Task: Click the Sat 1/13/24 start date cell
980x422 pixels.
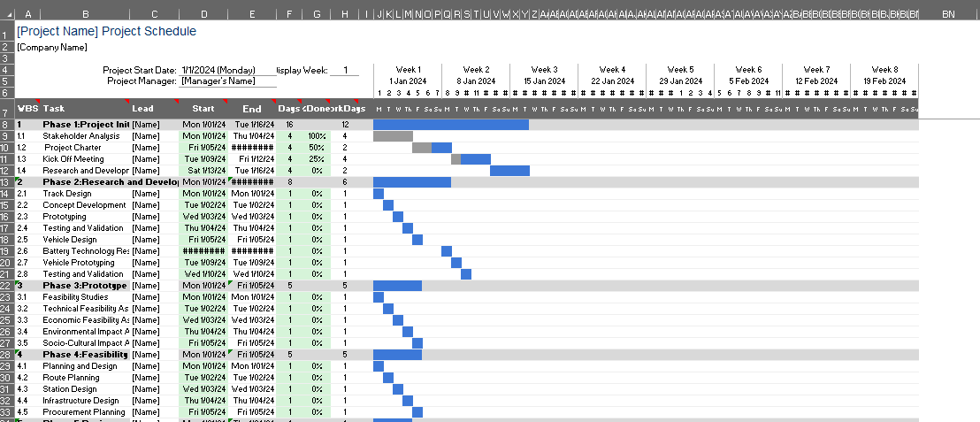Action: coord(203,171)
